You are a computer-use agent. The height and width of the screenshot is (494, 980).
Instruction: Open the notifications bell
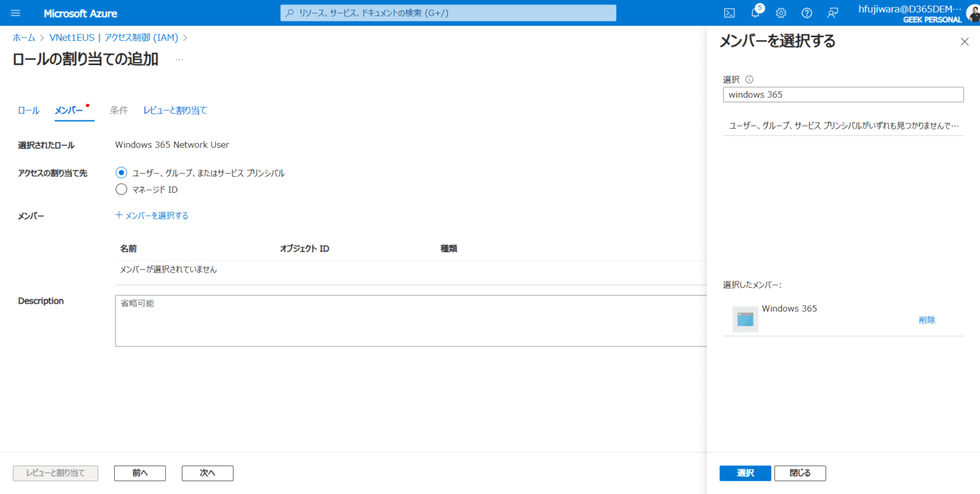[x=755, y=13]
